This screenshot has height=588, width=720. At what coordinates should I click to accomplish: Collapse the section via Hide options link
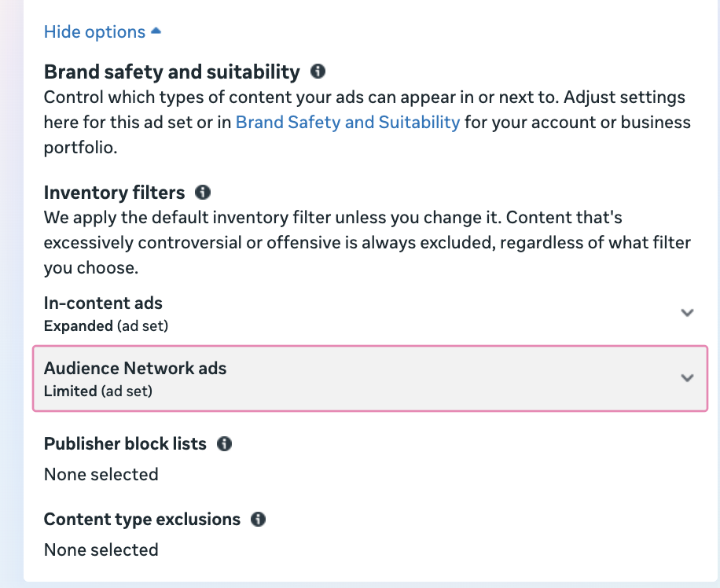click(94, 31)
